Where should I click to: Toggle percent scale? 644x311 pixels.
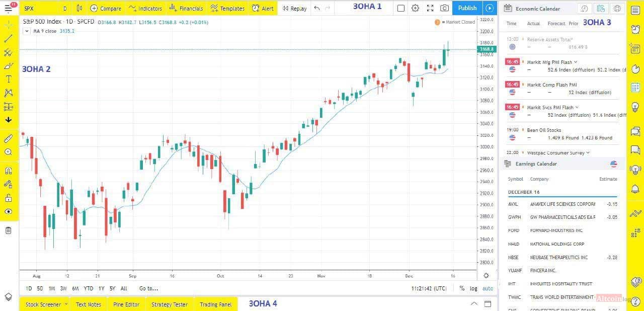462,288
